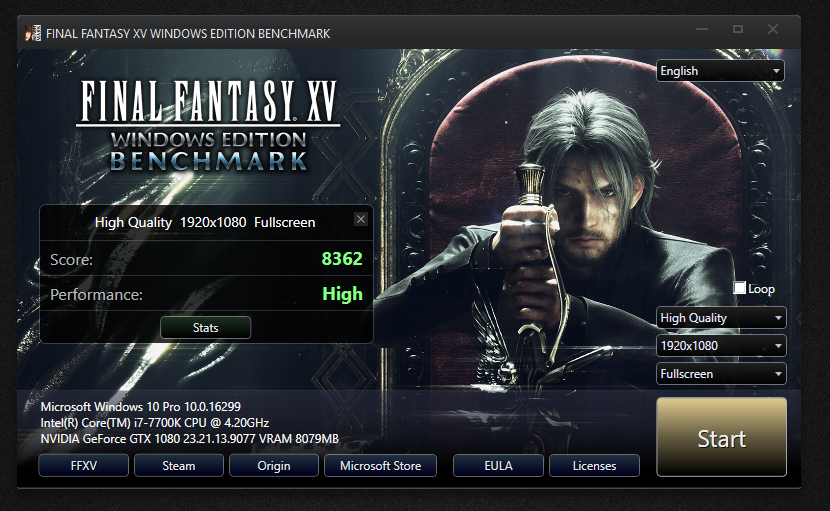Open the Licenses information

[x=594, y=465]
